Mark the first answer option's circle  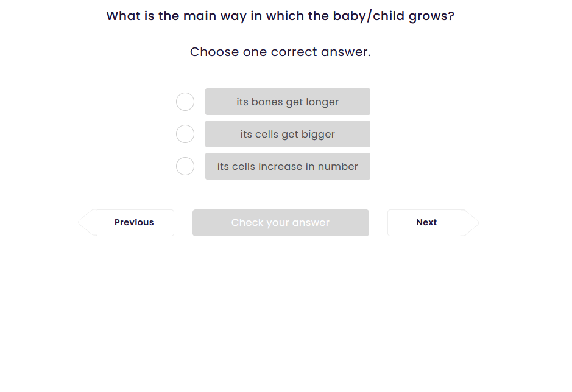[185, 102]
